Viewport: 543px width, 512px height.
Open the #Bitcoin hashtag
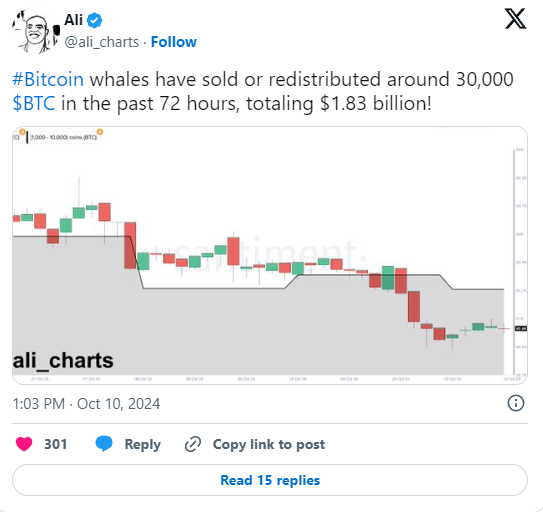48,79
